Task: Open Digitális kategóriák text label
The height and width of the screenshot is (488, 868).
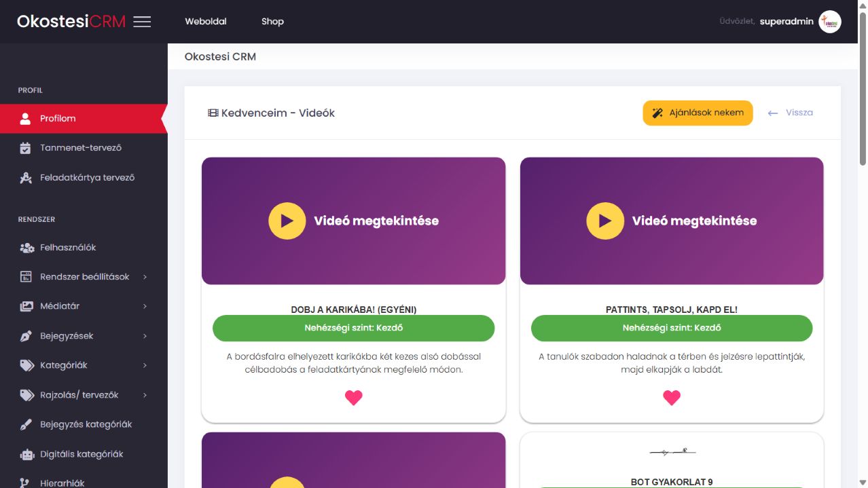Action: click(82, 454)
